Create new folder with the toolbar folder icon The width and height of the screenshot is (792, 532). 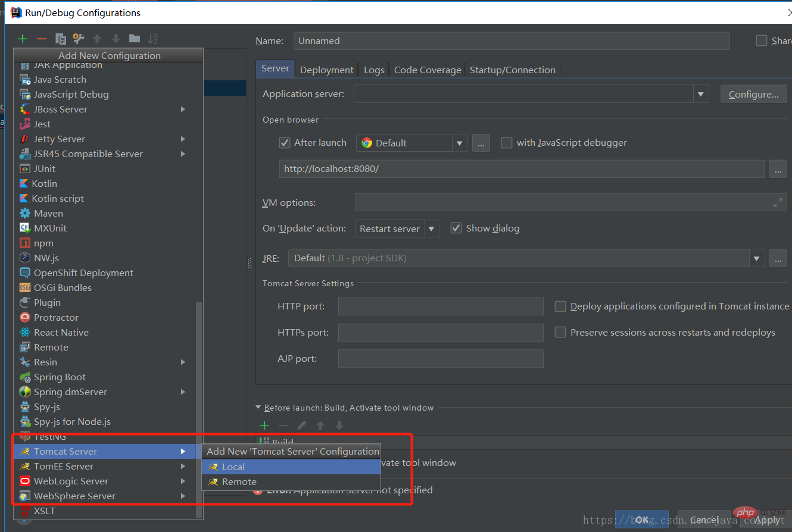click(x=135, y=39)
